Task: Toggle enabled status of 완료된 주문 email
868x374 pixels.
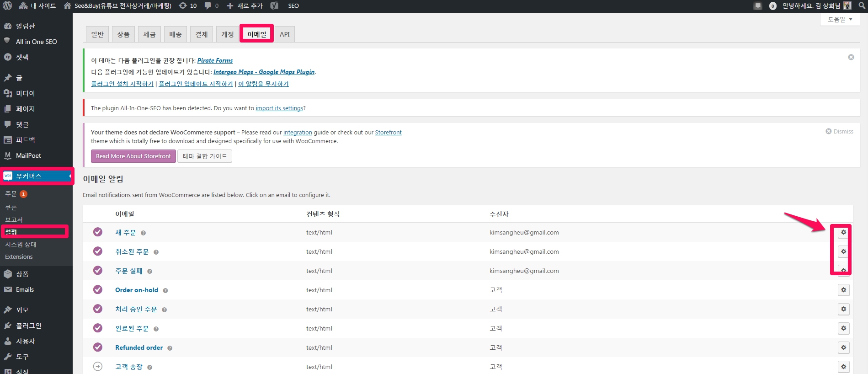Action: [98, 328]
